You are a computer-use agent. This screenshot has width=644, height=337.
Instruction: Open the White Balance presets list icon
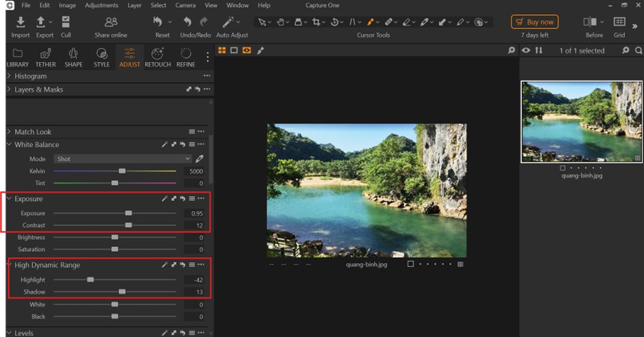[192, 144]
